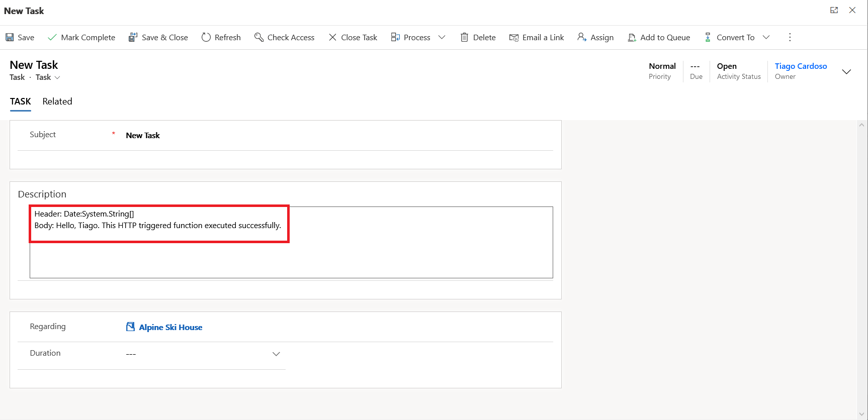Expand the Process dropdown menu
The image size is (868, 420).
(x=442, y=37)
